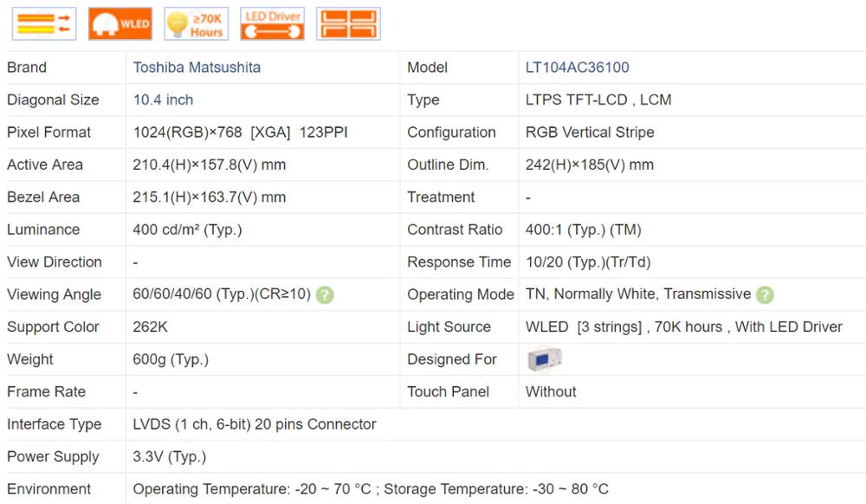Click the Light Source label
The height and width of the screenshot is (504, 866).
[449, 326]
